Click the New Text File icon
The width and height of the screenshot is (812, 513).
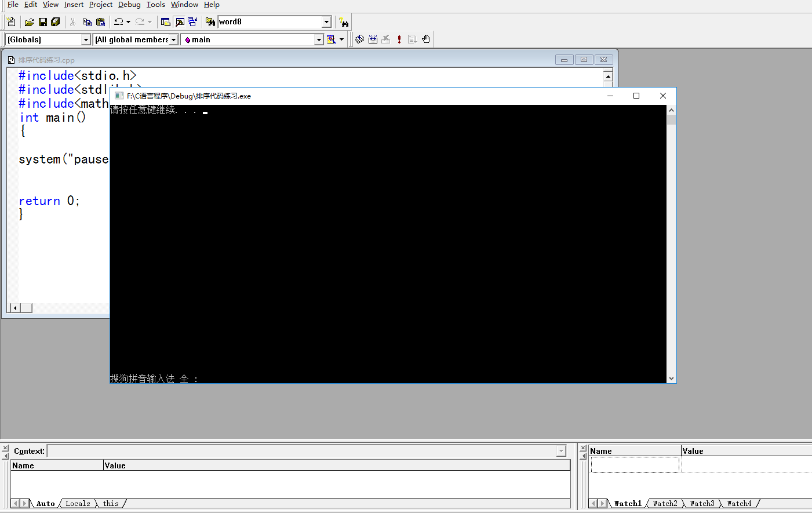pos(11,22)
